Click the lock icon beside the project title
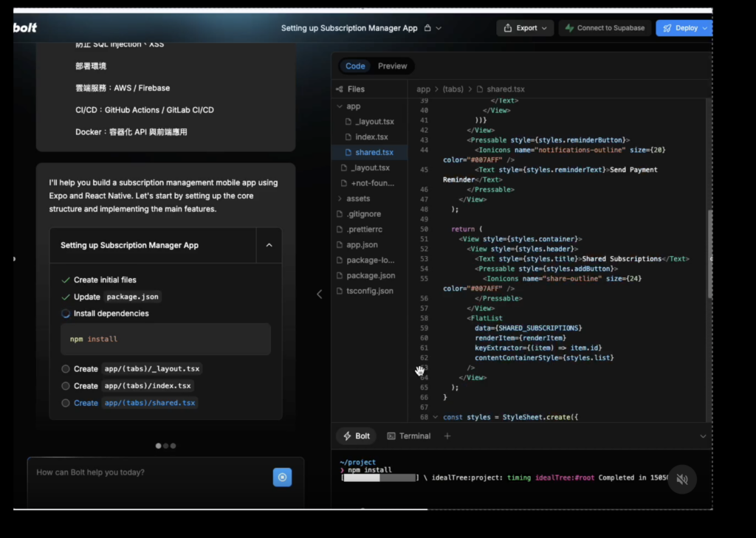This screenshot has width=756, height=538. coord(427,28)
